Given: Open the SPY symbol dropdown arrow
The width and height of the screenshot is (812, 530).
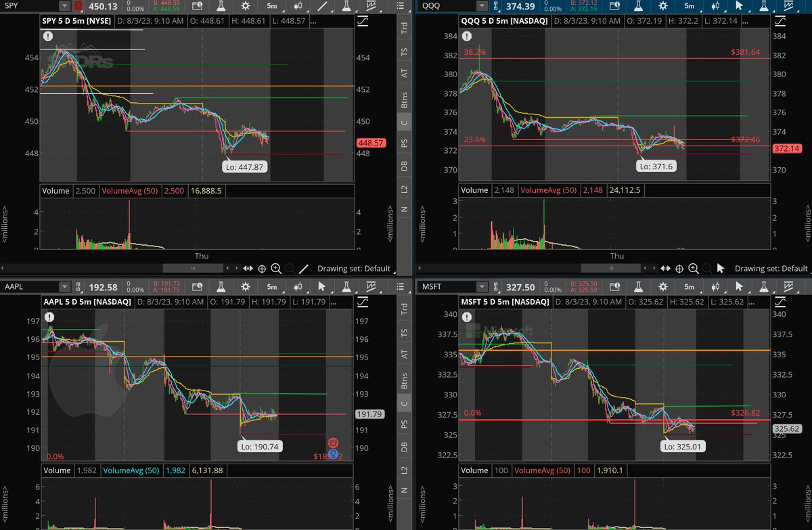Looking at the screenshot, I should click(64, 6).
